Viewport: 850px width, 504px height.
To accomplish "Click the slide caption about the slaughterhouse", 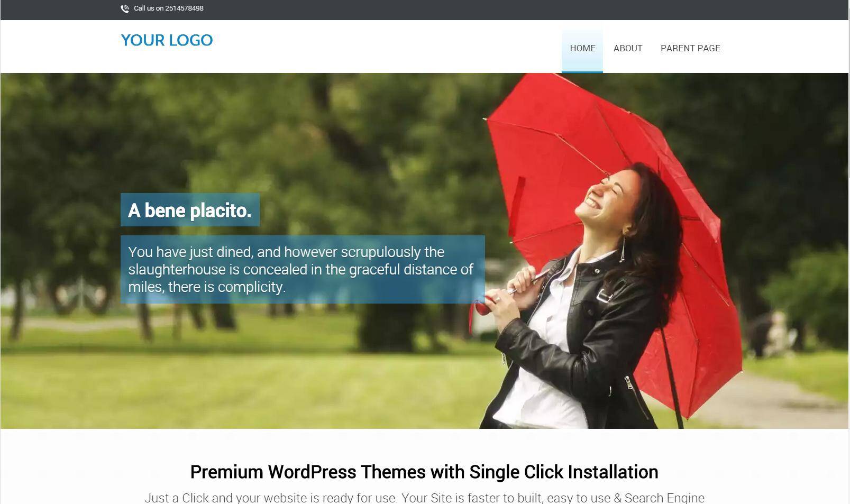I will [x=303, y=269].
